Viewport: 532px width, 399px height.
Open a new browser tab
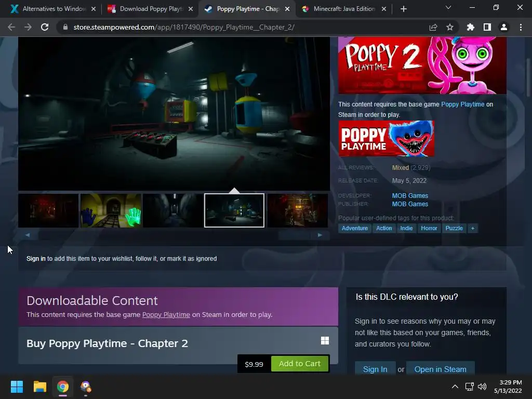click(403, 9)
